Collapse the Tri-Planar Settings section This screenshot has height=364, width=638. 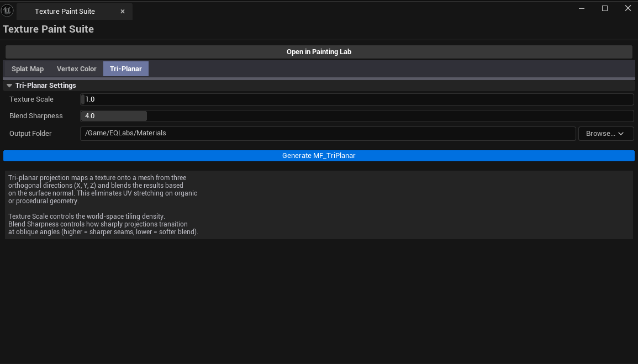pos(9,86)
